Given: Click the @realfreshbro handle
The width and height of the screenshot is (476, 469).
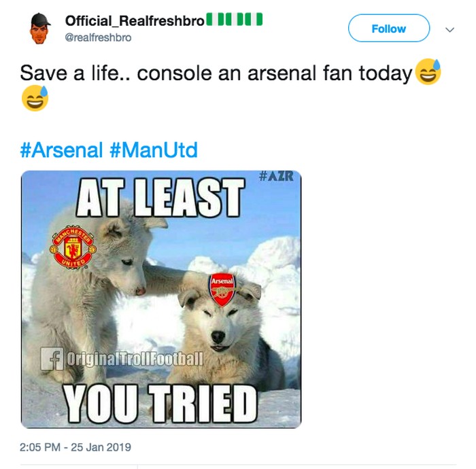Looking at the screenshot, I should 98,37.
